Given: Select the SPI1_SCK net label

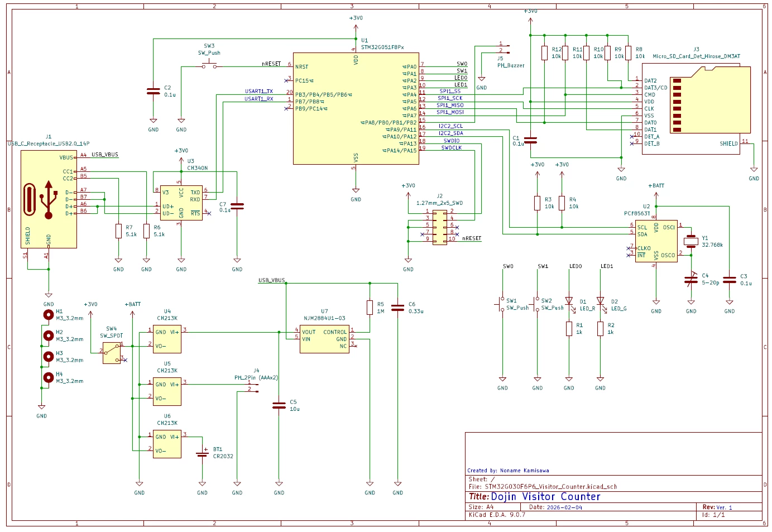Looking at the screenshot, I should (450, 98).
